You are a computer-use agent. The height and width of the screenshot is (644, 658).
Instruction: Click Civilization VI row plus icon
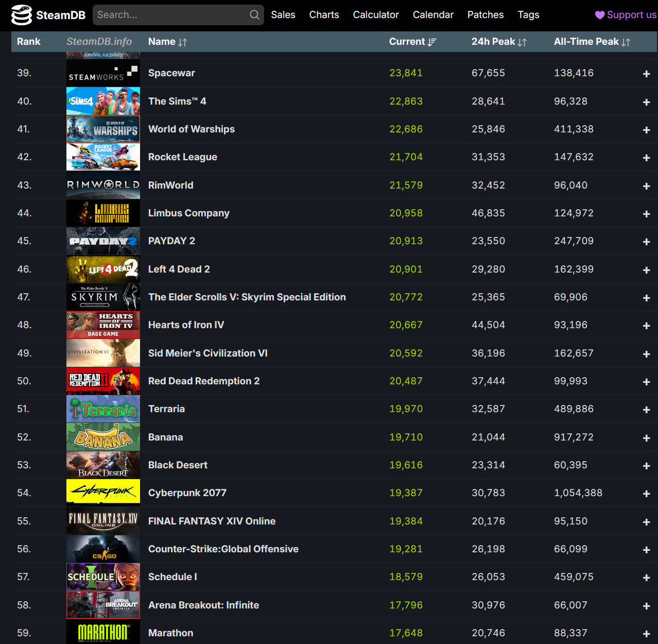647,354
